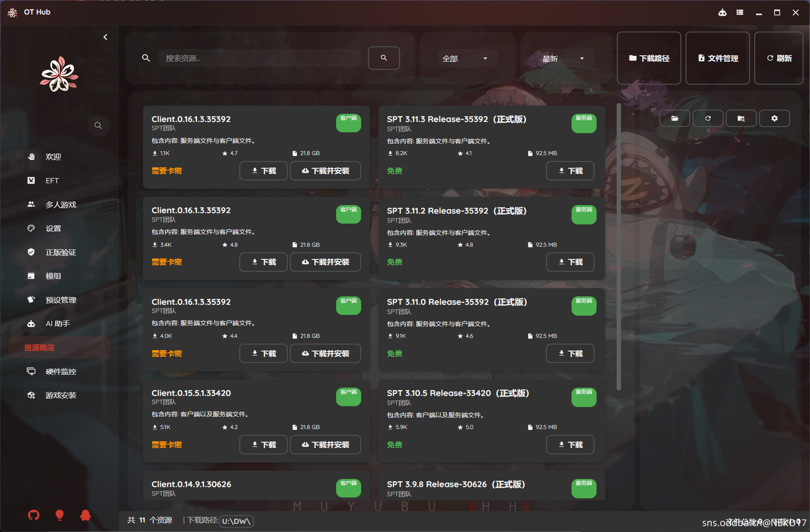Click 下载并安装 on the 1.1K downloads Client card
The height and width of the screenshot is (532, 810).
click(326, 171)
